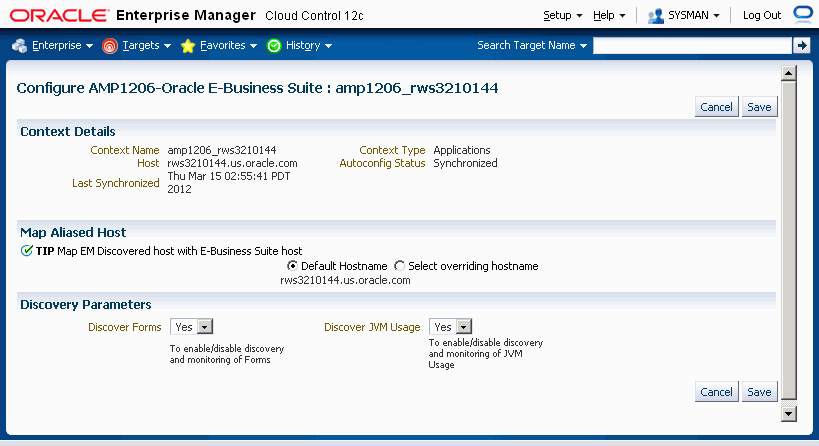Click the Synchronized autoconfig status text
The image size is (819, 446).
(465, 163)
